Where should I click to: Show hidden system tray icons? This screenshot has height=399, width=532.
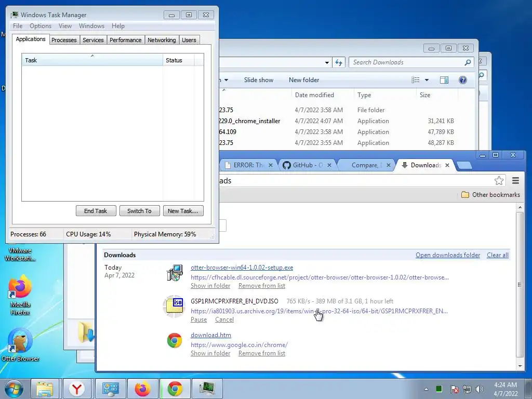pyautogui.click(x=426, y=389)
